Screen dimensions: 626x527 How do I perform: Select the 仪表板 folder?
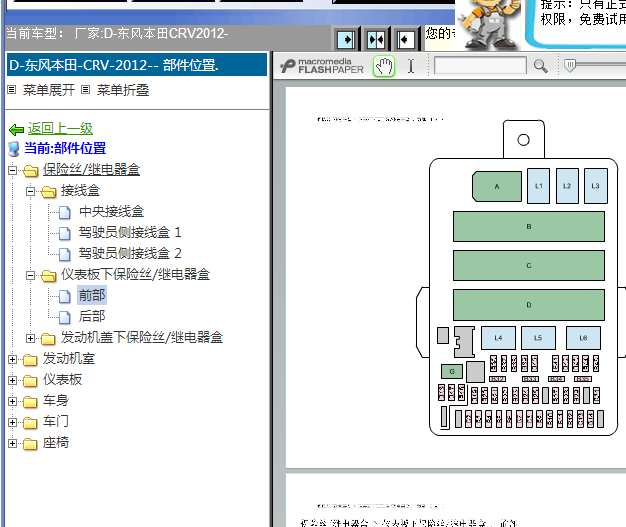click(63, 379)
